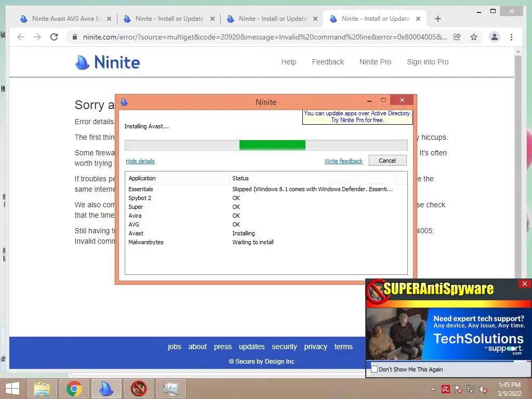Switch to third Ninite Install or Update tab
Image resolution: width=532 pixels, height=399 pixels.
click(272, 19)
